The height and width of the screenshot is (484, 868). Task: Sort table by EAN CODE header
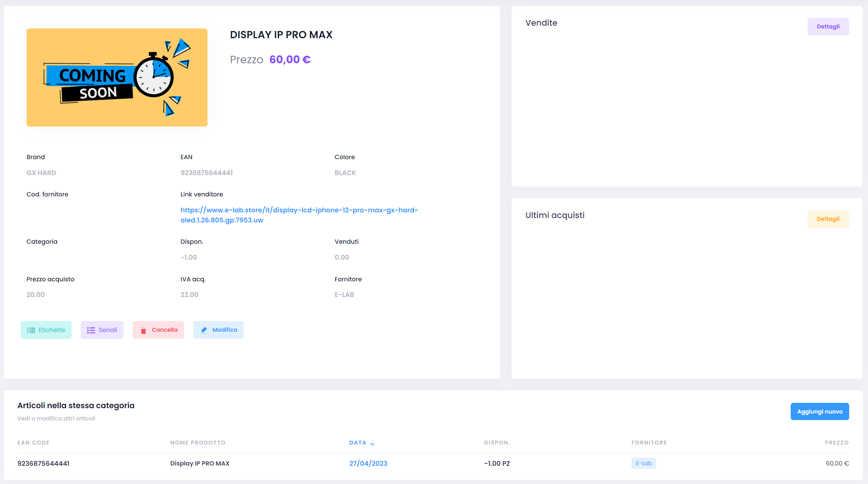(33, 443)
